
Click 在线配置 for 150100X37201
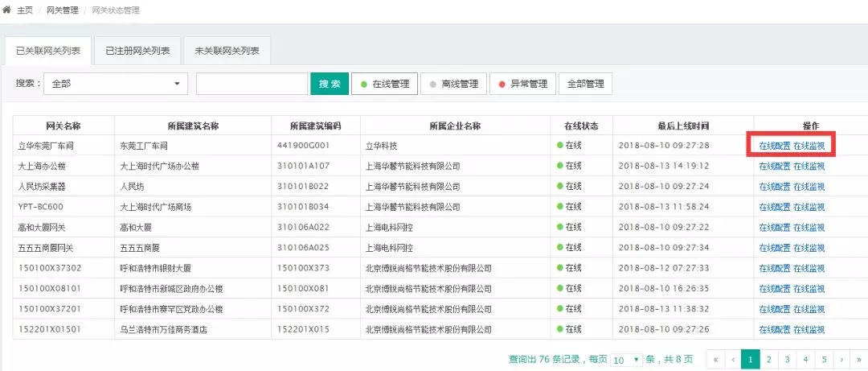[x=775, y=310]
